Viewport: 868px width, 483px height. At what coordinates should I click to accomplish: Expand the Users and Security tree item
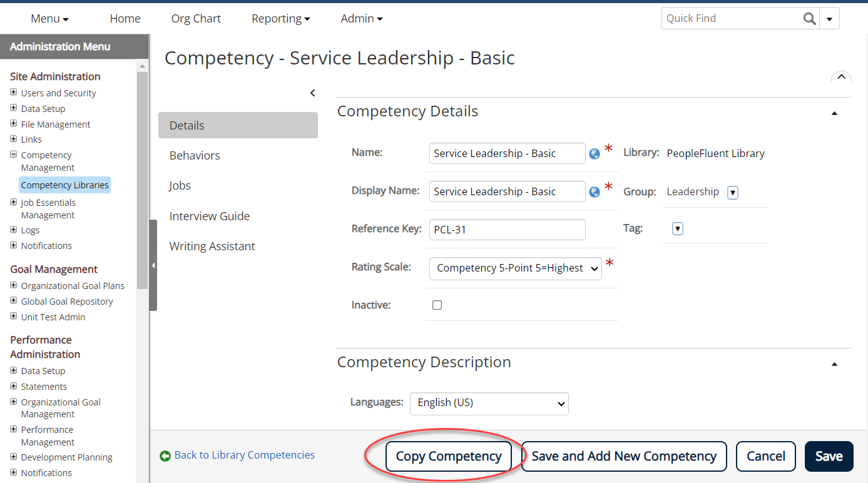coord(14,93)
